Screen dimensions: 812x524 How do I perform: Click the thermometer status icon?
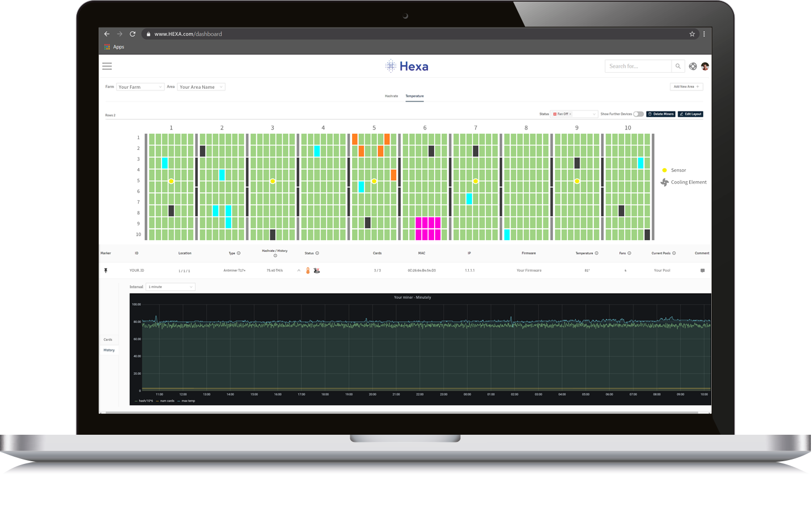point(308,271)
